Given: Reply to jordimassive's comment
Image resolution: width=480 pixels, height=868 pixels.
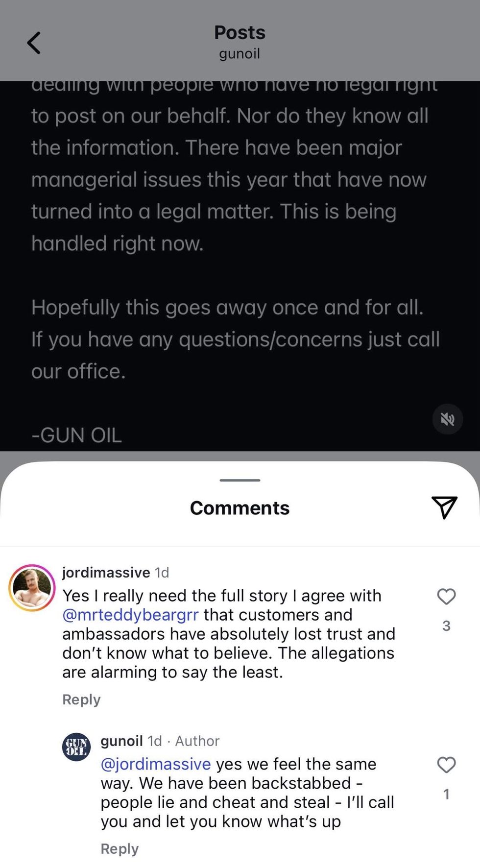Looking at the screenshot, I should (81, 699).
